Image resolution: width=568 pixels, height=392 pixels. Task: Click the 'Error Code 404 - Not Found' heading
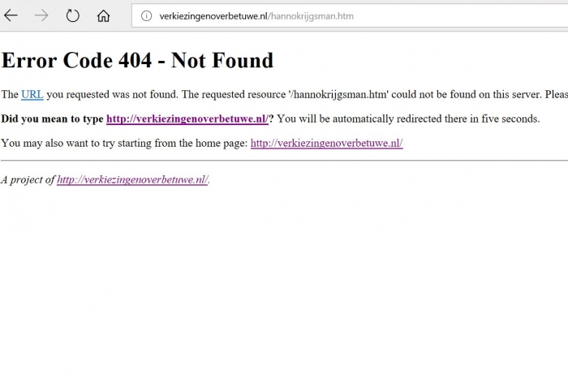point(137,60)
